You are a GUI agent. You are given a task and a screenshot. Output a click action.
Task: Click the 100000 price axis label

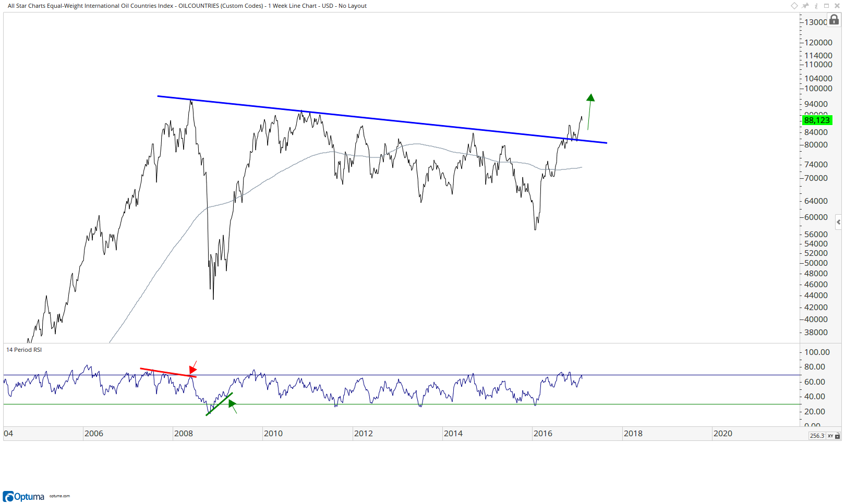pos(818,89)
